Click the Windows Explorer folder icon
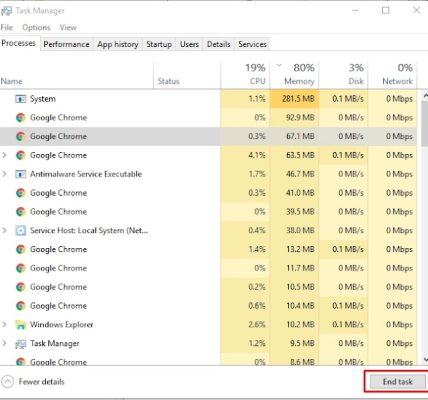The image size is (428, 400). pyautogui.click(x=21, y=325)
